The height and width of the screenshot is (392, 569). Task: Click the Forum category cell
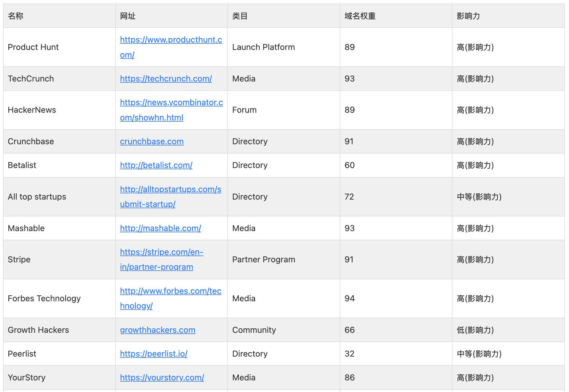pyautogui.click(x=284, y=110)
